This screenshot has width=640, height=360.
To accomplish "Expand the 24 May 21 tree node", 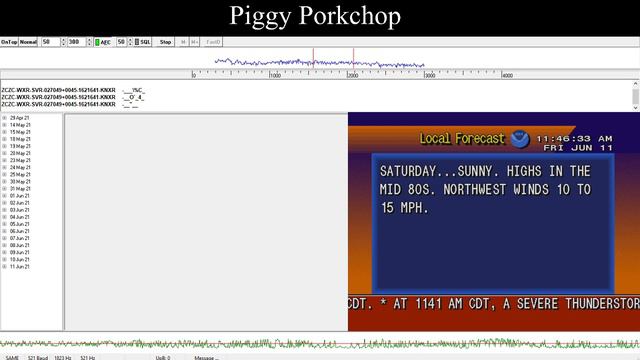I will tap(4, 167).
